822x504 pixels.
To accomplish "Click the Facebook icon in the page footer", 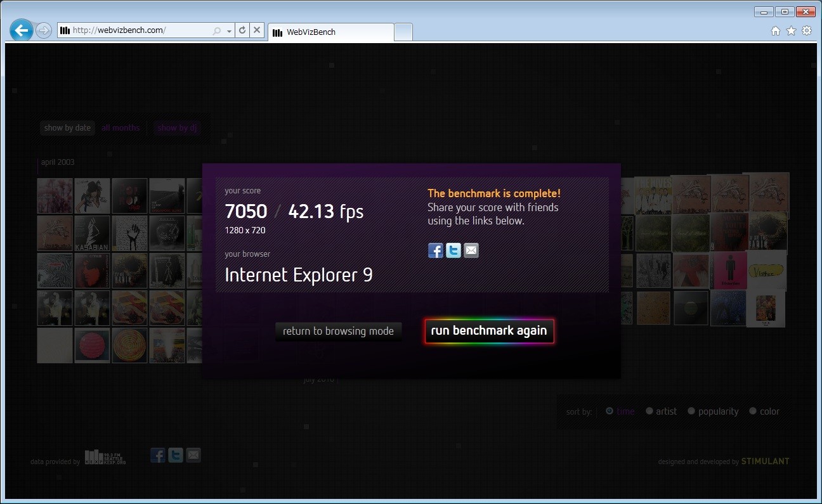I will point(158,455).
